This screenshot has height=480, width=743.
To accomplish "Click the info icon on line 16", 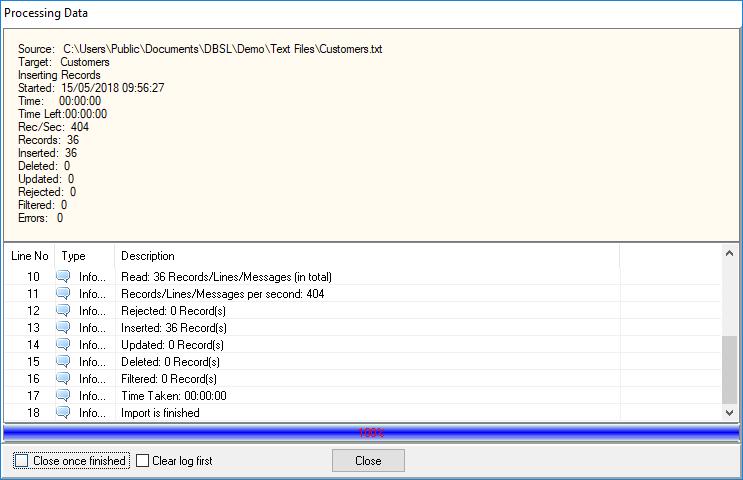I will point(63,379).
